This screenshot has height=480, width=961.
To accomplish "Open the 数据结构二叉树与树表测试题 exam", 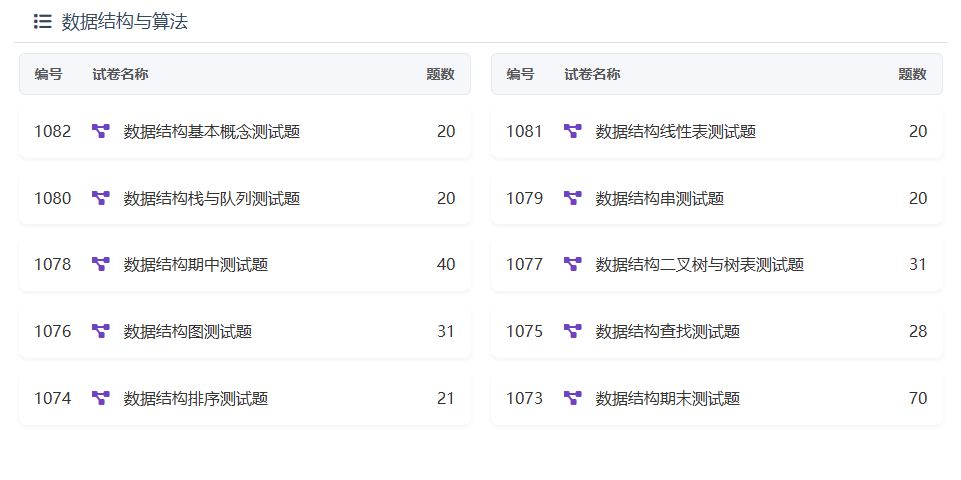I will click(699, 265).
